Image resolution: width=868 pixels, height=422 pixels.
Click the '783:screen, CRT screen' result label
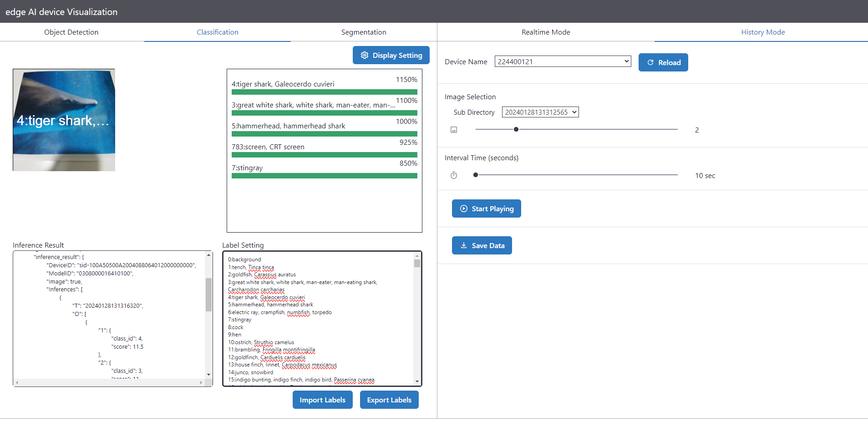point(268,147)
